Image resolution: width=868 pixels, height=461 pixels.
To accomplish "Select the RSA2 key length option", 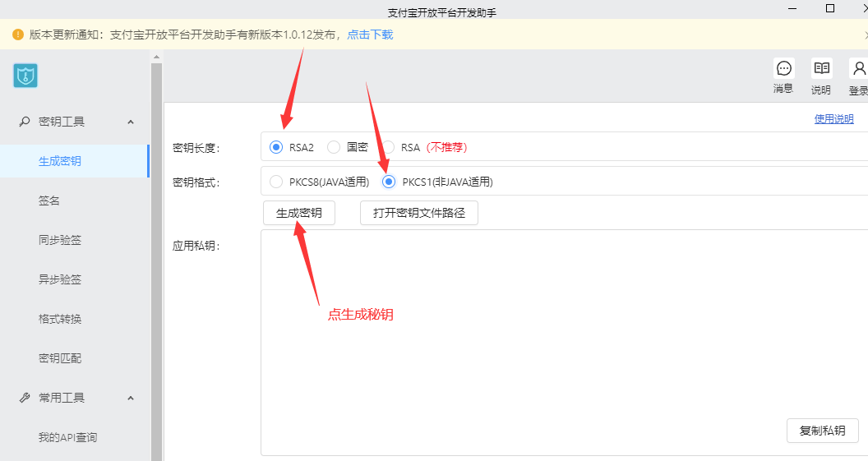I will click(x=276, y=147).
